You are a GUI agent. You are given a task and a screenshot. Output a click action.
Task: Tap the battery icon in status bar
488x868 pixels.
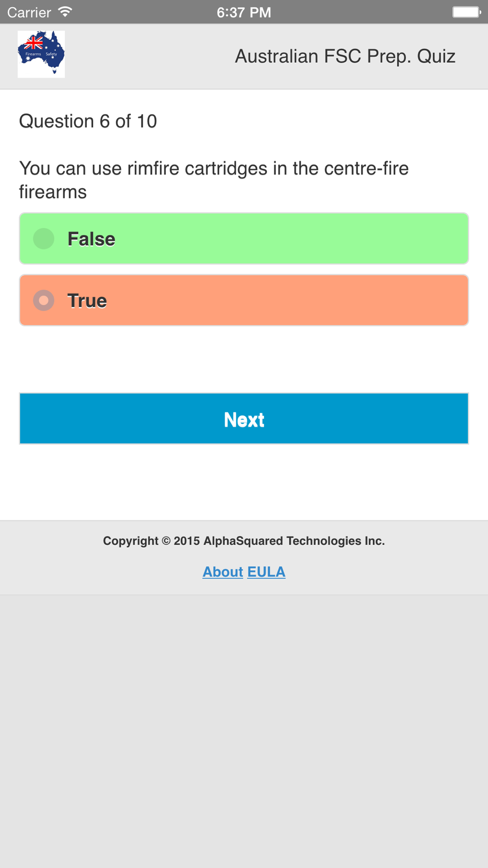point(467,12)
